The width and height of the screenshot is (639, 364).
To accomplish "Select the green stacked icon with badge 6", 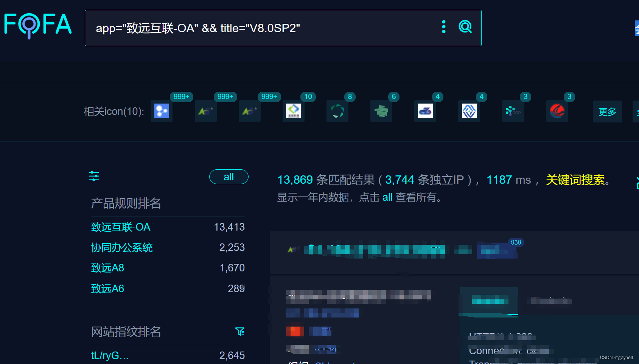I will pos(381,111).
